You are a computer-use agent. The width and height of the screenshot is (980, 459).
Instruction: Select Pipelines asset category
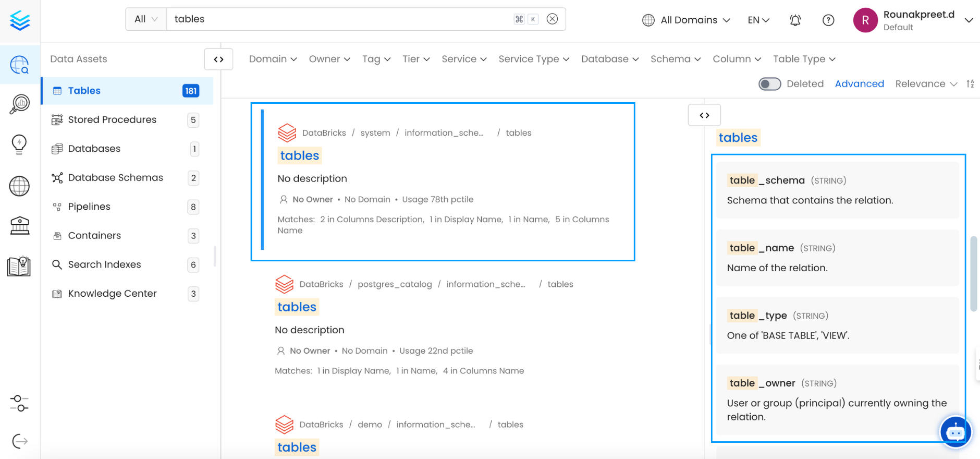coord(89,207)
